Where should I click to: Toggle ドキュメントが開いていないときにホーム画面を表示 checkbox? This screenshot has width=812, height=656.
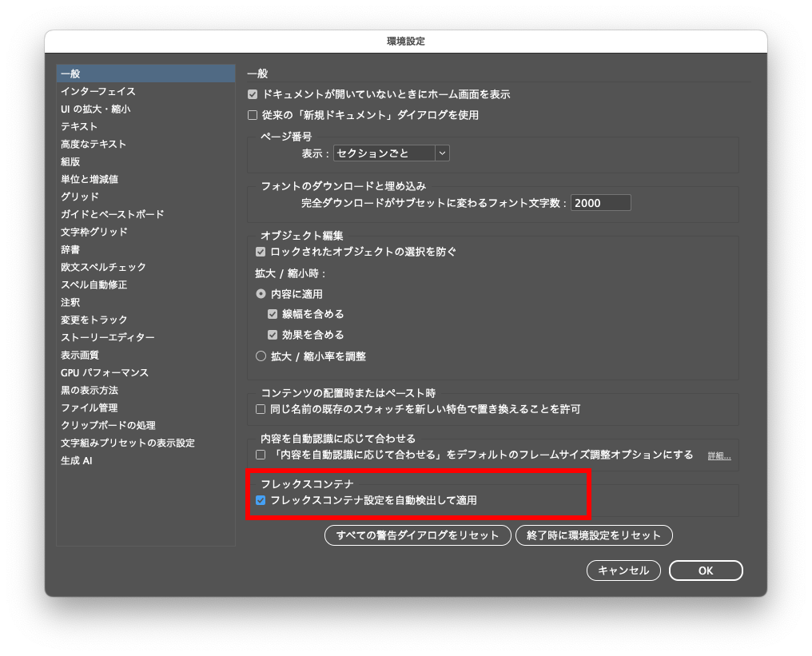(x=253, y=94)
